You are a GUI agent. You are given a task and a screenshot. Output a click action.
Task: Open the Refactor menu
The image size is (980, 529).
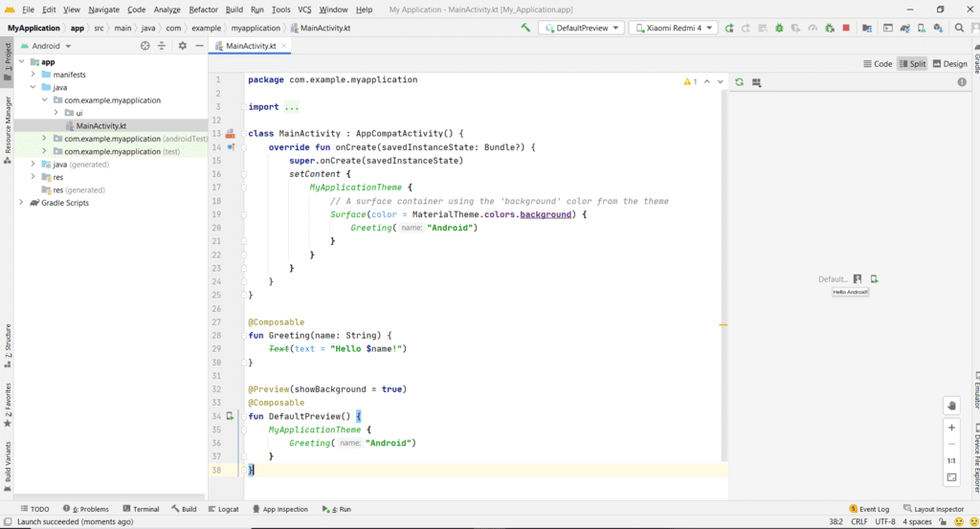coord(203,10)
